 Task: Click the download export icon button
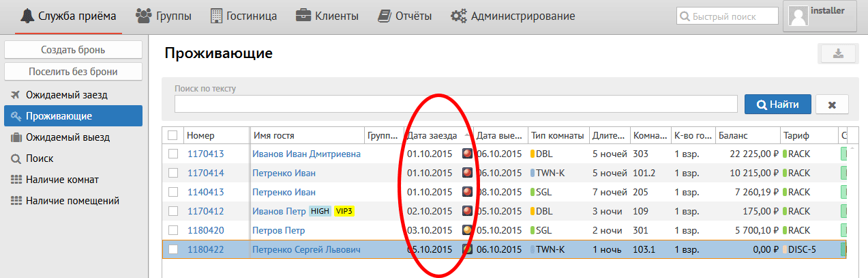click(x=839, y=53)
